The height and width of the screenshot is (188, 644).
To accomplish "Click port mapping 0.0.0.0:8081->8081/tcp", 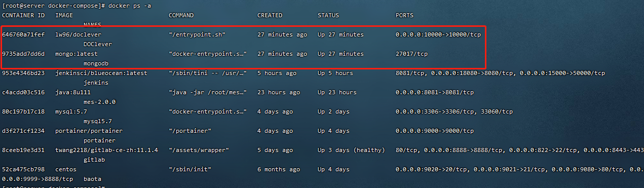I will (x=435, y=92).
